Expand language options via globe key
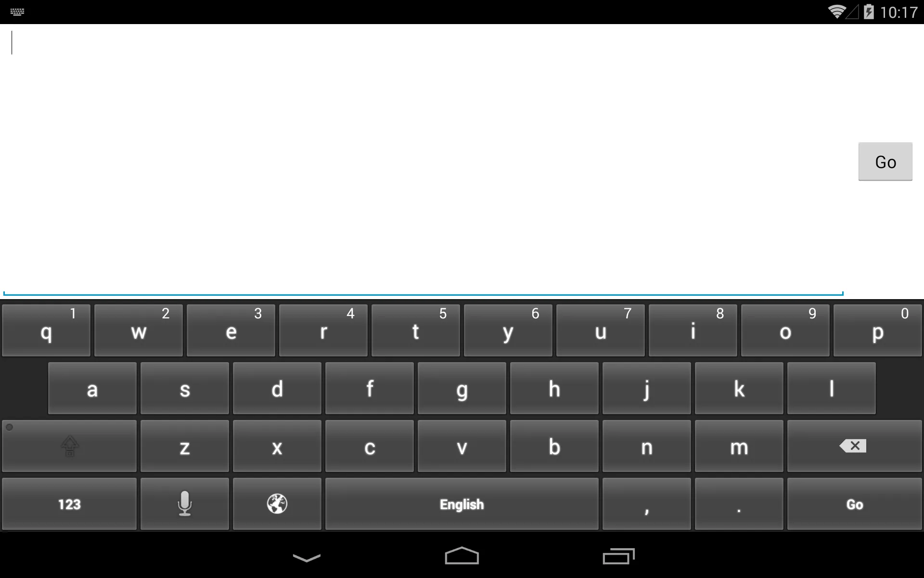The height and width of the screenshot is (578, 924). (277, 503)
